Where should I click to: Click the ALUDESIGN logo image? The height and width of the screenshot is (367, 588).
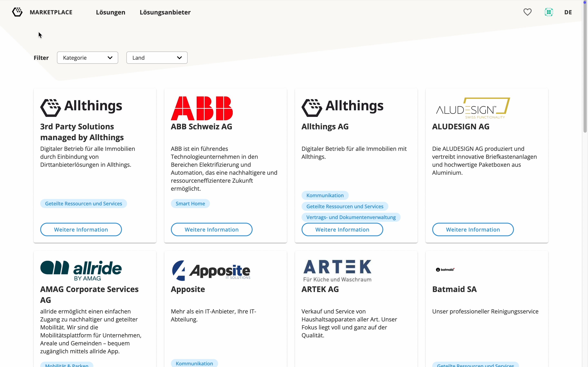pyautogui.click(x=473, y=108)
